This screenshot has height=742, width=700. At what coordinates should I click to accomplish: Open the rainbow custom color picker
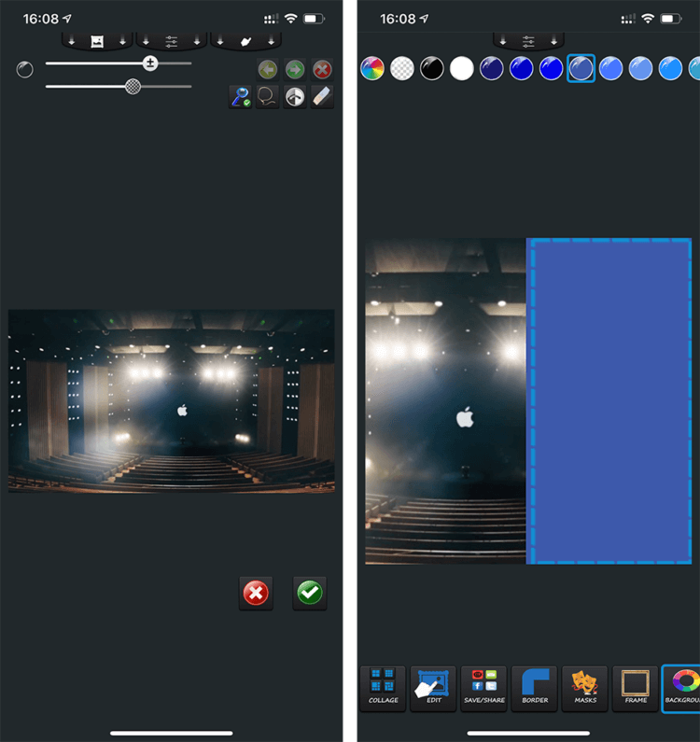click(372, 68)
